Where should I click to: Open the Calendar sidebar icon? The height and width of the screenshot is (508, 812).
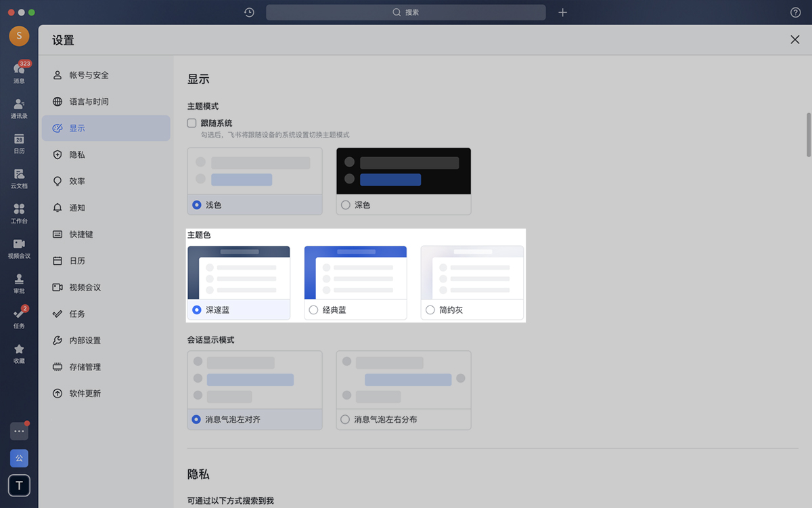(19, 142)
